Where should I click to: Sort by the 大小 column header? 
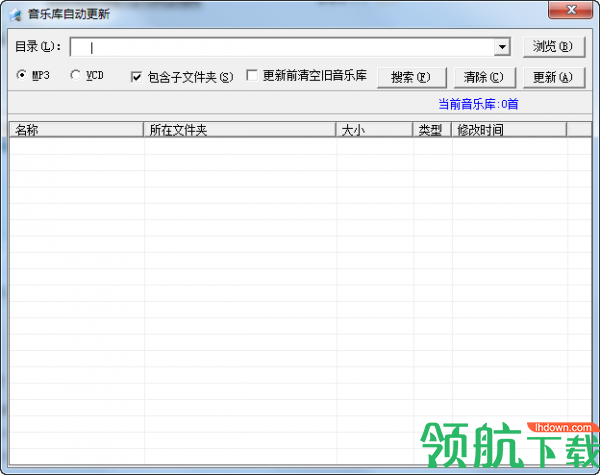tap(375, 130)
